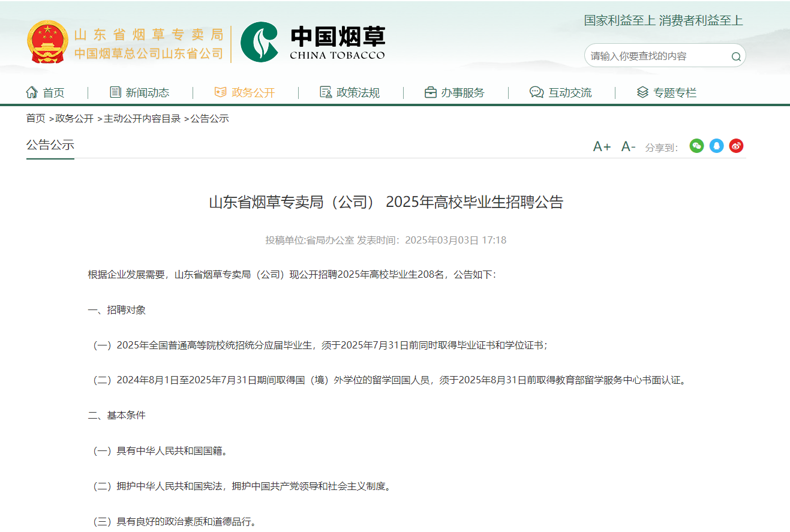Click the article title 2025年高校毕业生招聘公告

(474, 202)
